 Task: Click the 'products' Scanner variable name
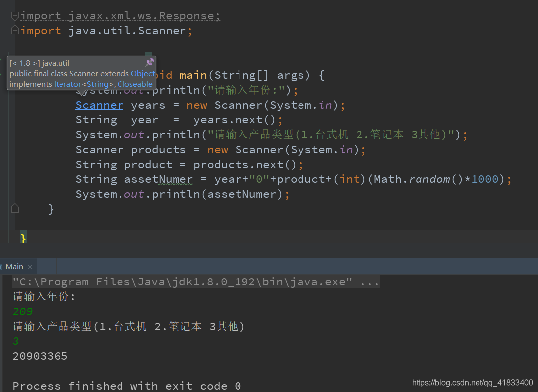(158, 150)
